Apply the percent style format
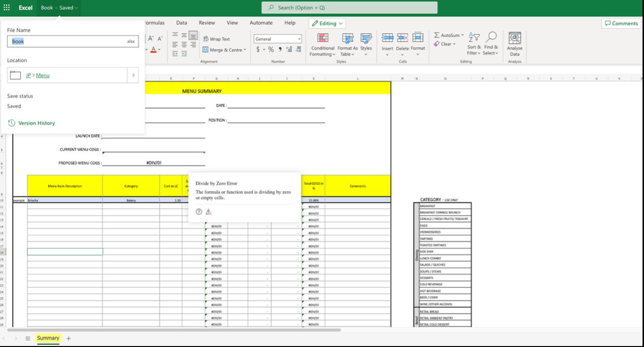 [x=271, y=50]
